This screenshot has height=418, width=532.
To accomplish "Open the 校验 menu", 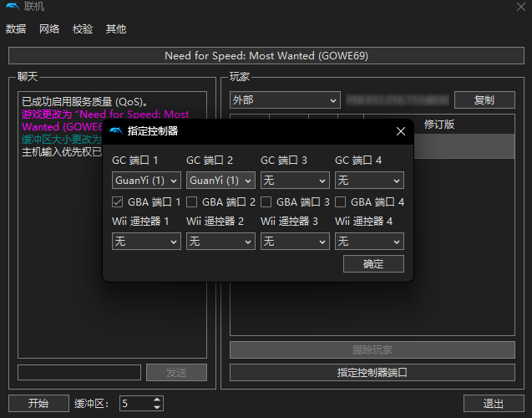I will [x=83, y=29].
